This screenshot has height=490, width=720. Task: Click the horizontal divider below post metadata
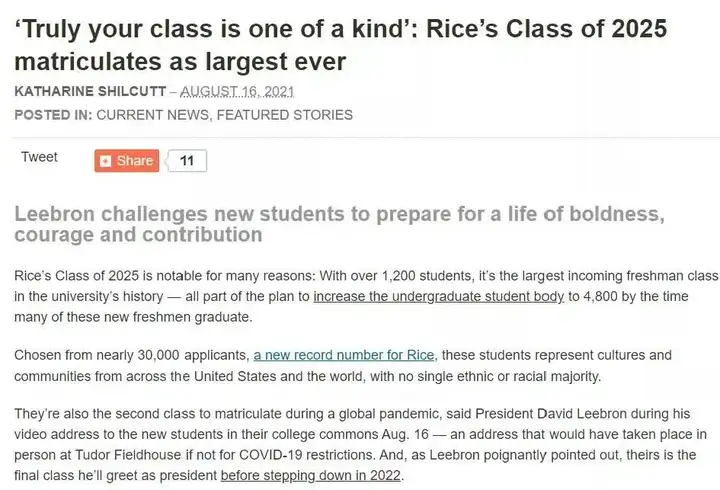coord(366,137)
